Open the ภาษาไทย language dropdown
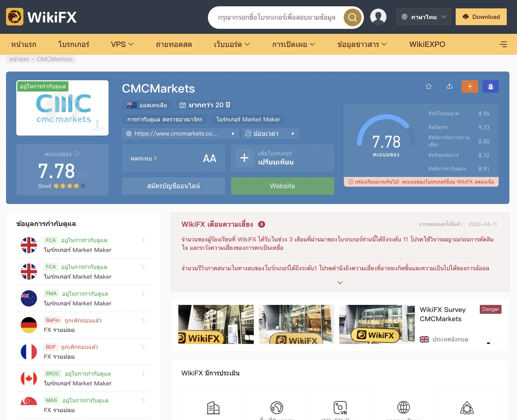Screen dimensions: 517x420 click(424, 17)
